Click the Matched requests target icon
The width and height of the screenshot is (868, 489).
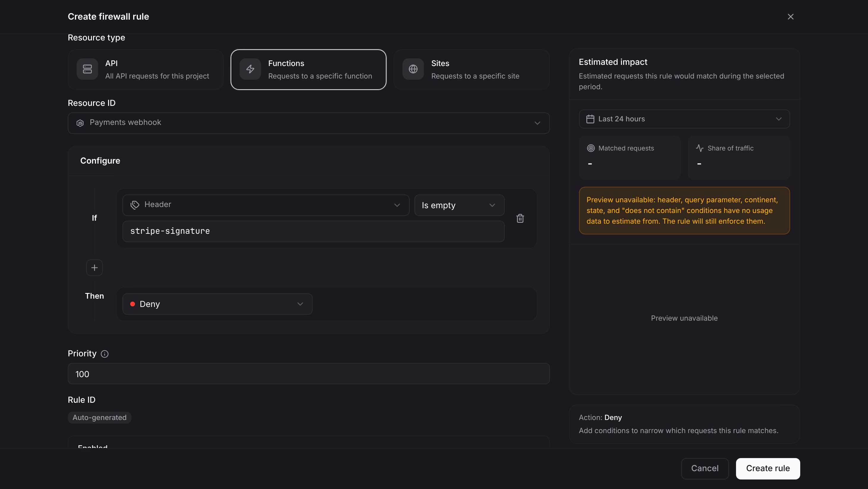pyautogui.click(x=591, y=148)
